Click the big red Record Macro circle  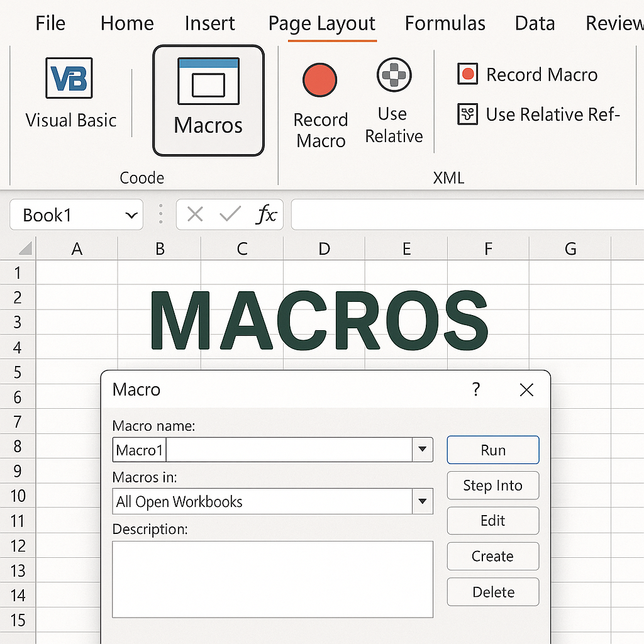(x=319, y=80)
